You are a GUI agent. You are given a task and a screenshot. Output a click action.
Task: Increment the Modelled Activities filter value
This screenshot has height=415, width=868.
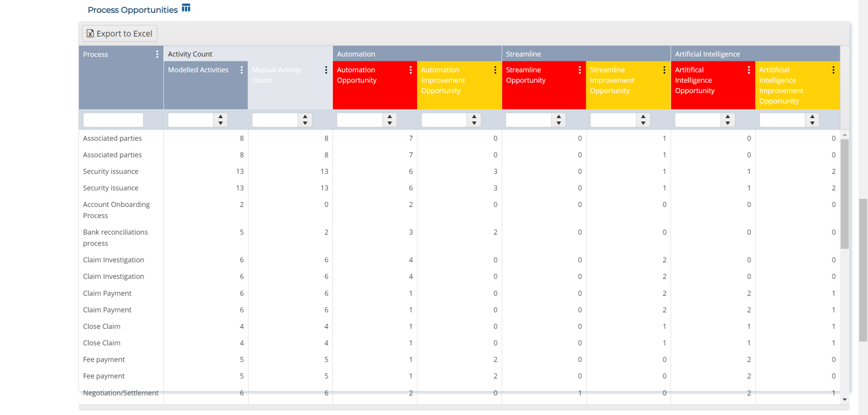click(x=220, y=117)
